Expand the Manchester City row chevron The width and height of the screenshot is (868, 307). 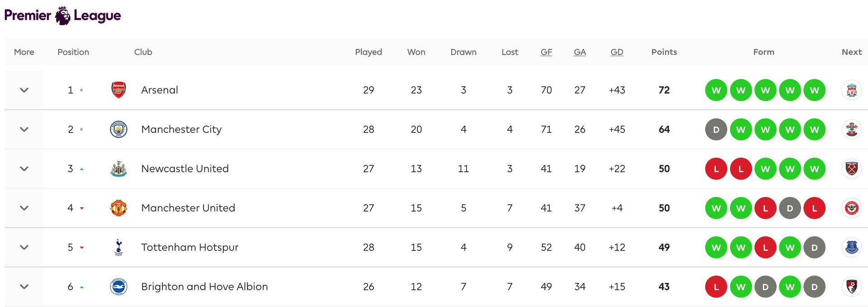tap(24, 129)
